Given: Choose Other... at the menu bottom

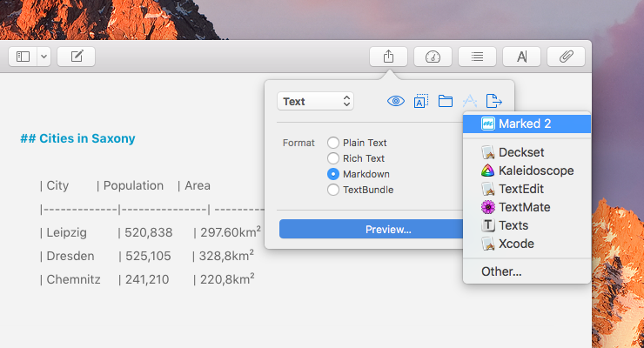Looking at the screenshot, I should pos(501,271).
